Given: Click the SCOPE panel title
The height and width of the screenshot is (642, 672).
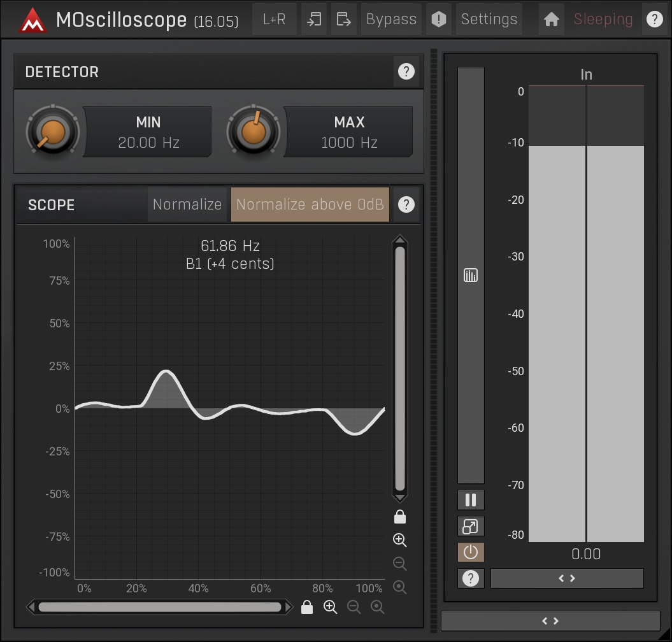Looking at the screenshot, I should point(51,205).
